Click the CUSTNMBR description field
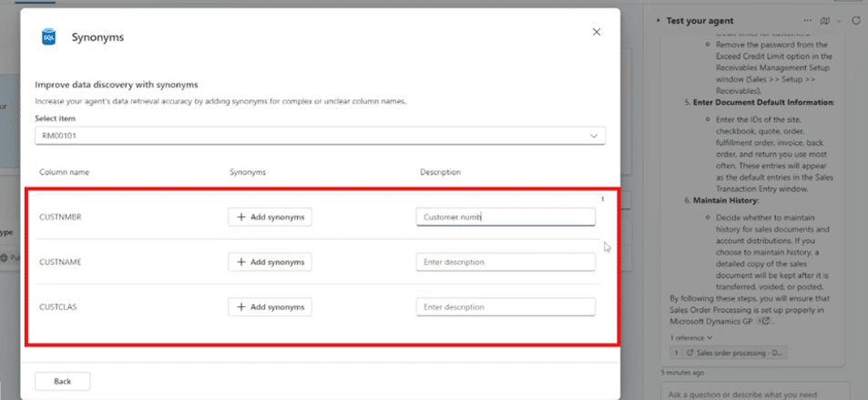The height and width of the screenshot is (400, 868). click(505, 217)
